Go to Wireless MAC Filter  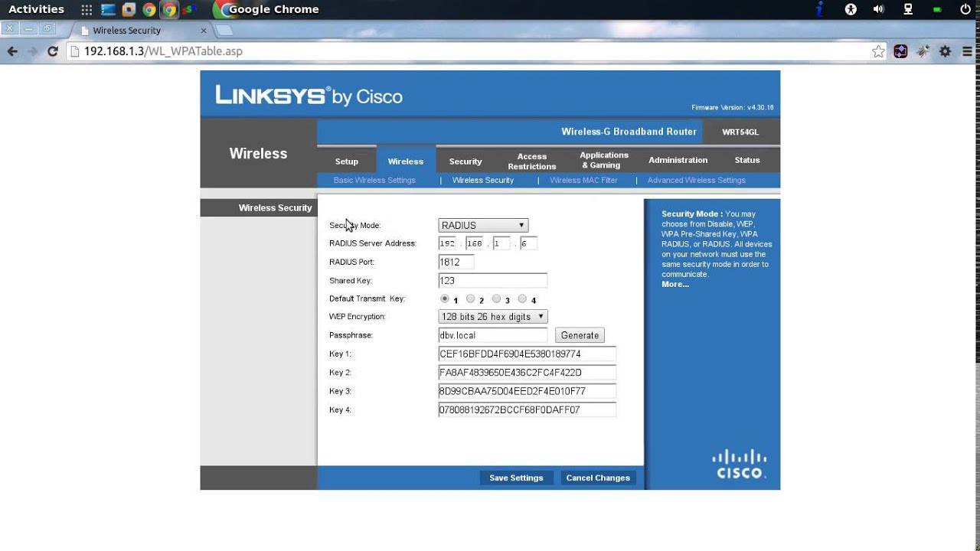click(583, 181)
